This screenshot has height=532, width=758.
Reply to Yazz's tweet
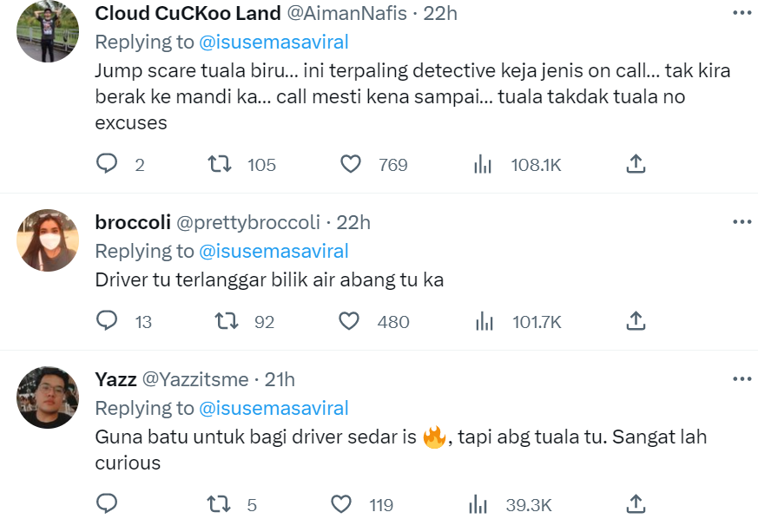click(107, 503)
